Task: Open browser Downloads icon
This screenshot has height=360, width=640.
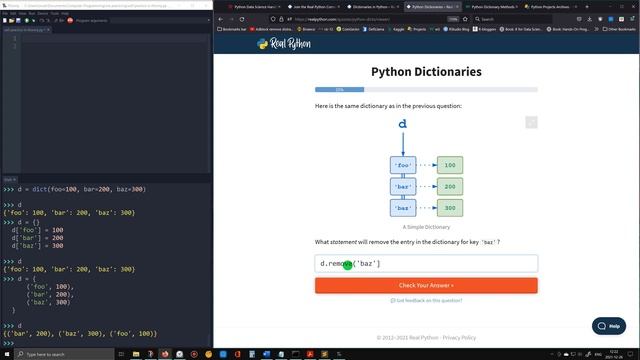Action: pyautogui.click(x=589, y=19)
